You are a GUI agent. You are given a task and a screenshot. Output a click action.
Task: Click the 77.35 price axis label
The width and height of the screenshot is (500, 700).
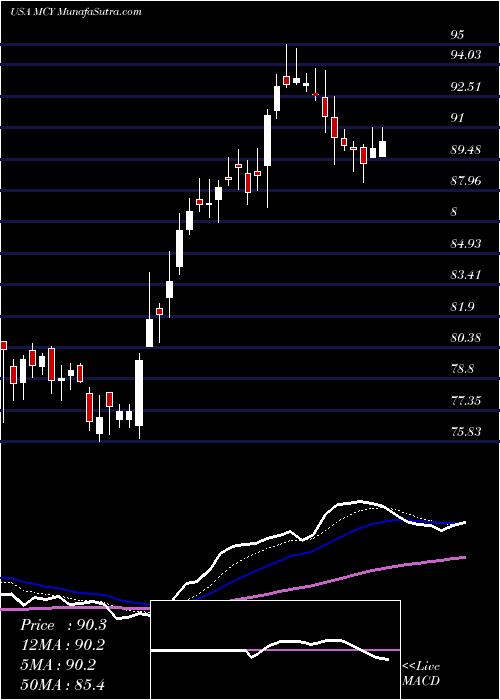tap(466, 400)
